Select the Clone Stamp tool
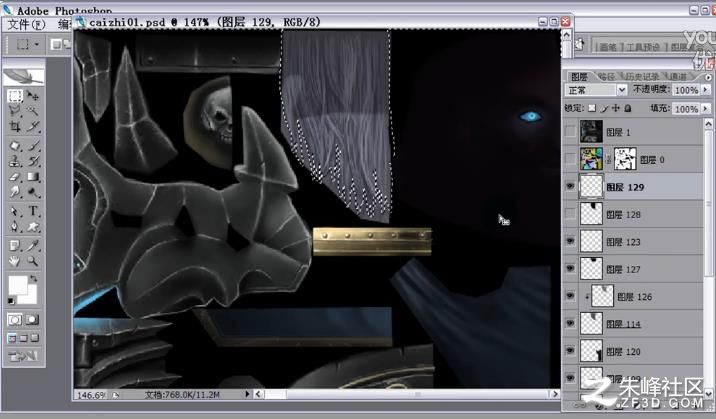Viewport: 716px width, 419px height. [x=15, y=161]
